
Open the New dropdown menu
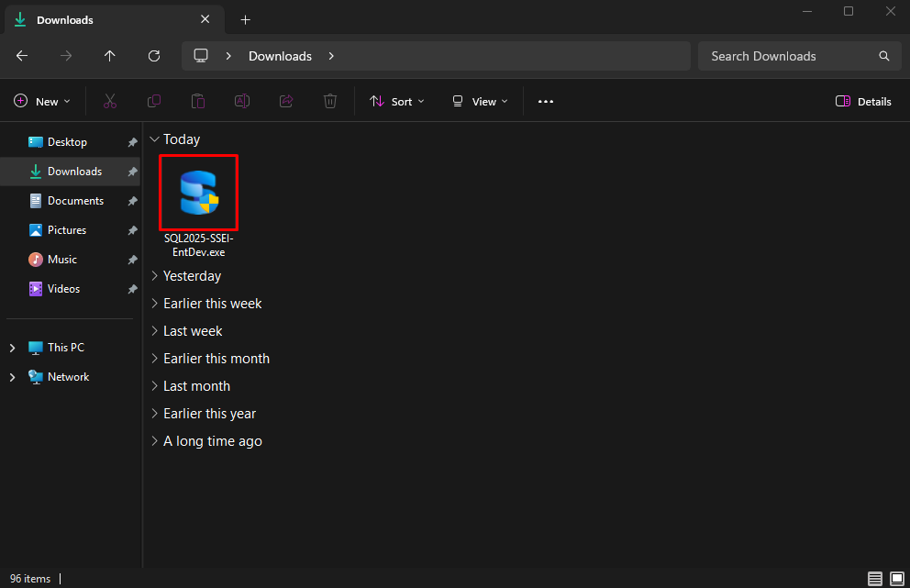[x=42, y=102]
